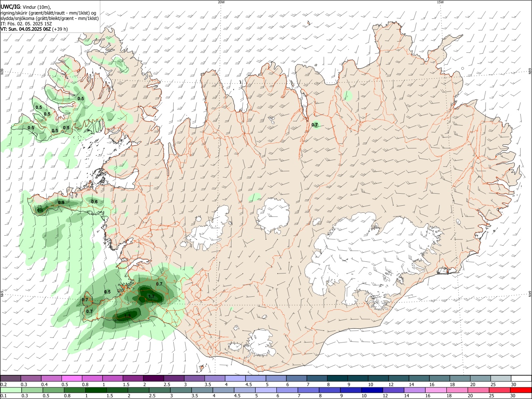Click the dark purple 2 to 2.5 snow legend swatch
Screen dimensions: 532x399
tap(153, 378)
